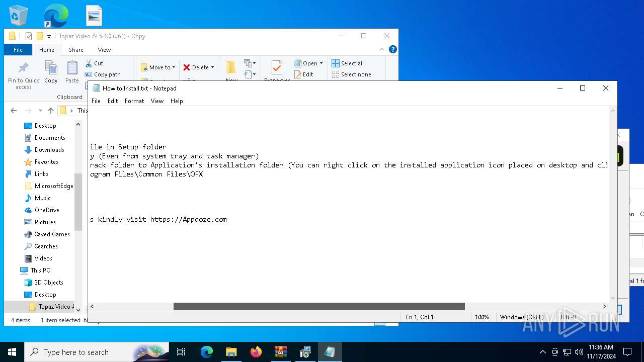Viewport: 644px width, 362px height.
Task: Open the ribbon Open dropdown
Action: [x=308, y=63]
